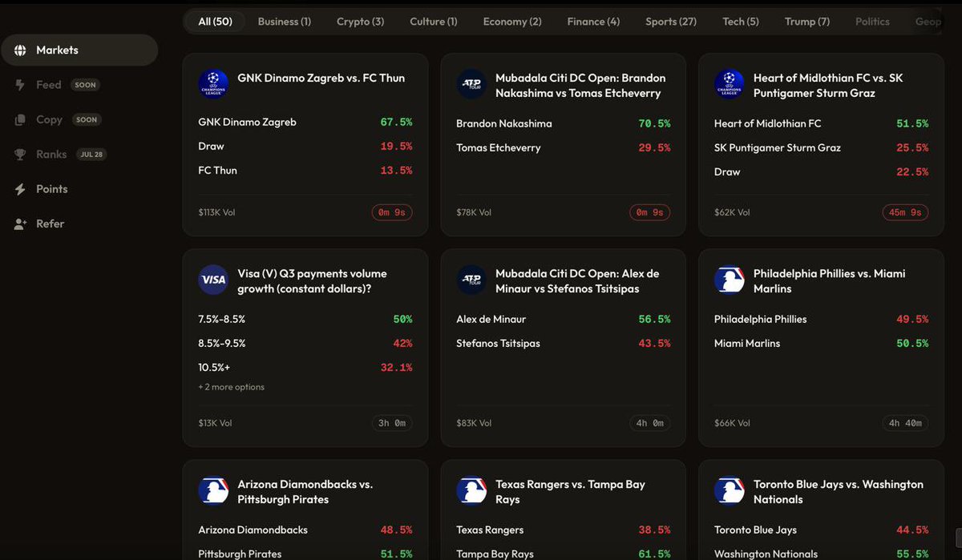
Task: Click the Markets globe icon
Action: (20, 50)
